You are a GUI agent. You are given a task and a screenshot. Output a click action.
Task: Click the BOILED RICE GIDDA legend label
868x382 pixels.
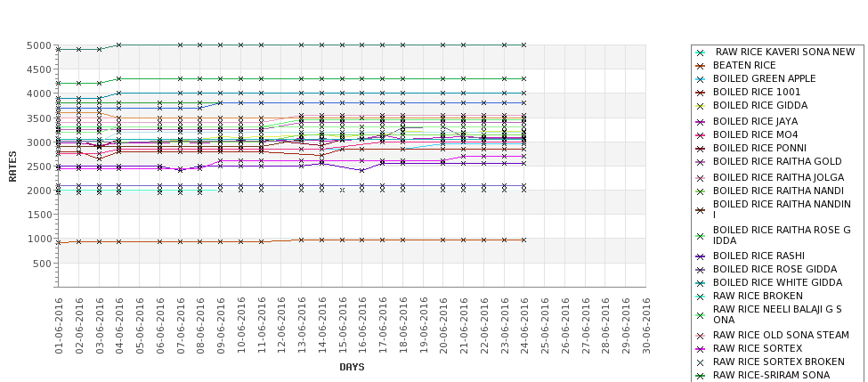click(x=760, y=105)
